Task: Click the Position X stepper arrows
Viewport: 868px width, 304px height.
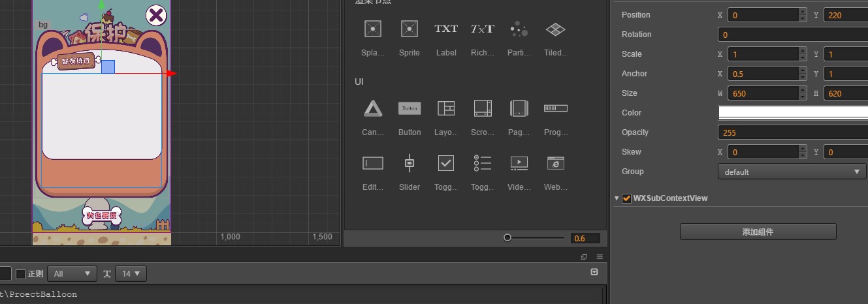Action: [x=802, y=15]
